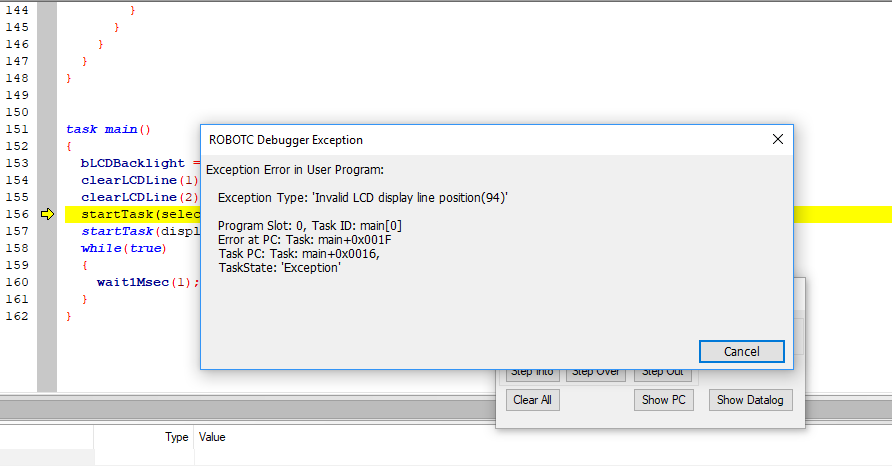Screen dimensions: 892x466
Task: Place cursor in while(true) statement
Action: coord(123,248)
